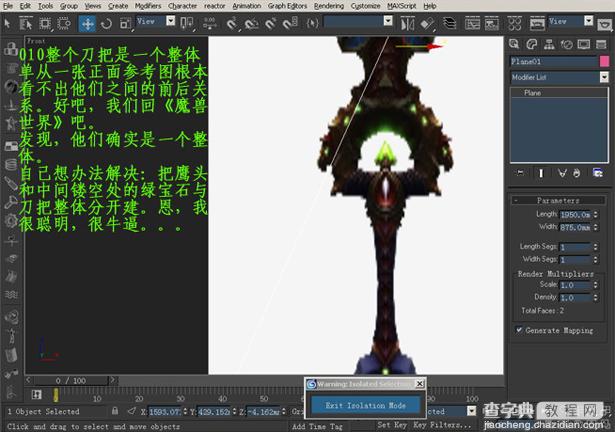
Task: Activate the Select and Scale tool
Action: click(125, 24)
